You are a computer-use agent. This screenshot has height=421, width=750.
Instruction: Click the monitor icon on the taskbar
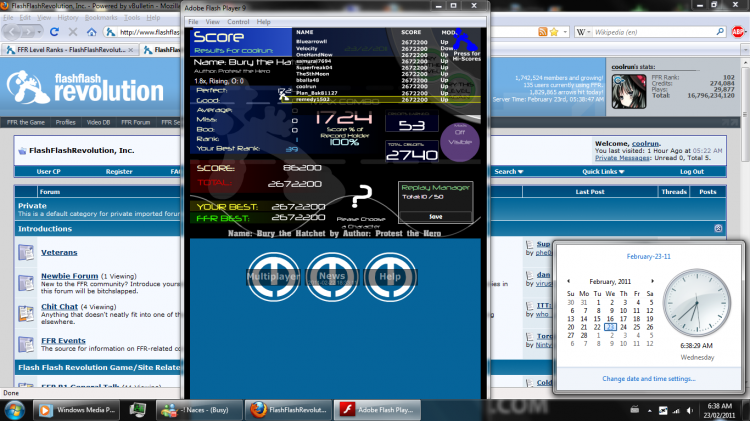[138, 410]
